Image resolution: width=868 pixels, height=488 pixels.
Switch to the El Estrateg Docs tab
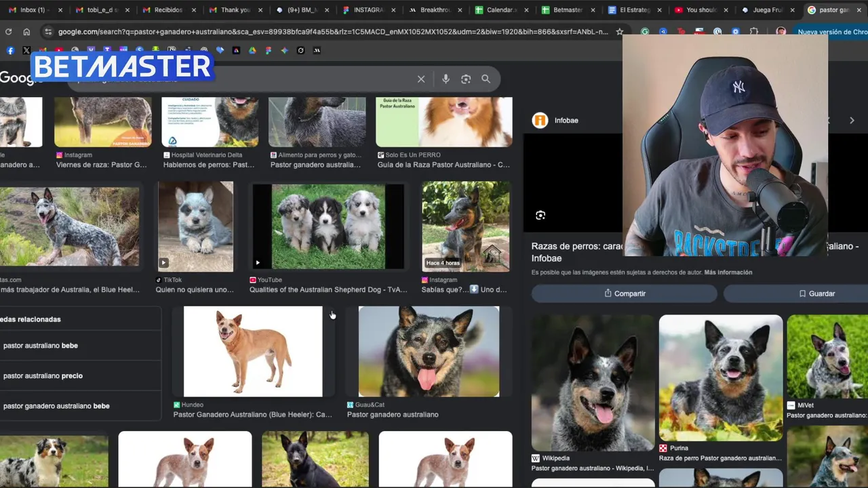(x=633, y=10)
